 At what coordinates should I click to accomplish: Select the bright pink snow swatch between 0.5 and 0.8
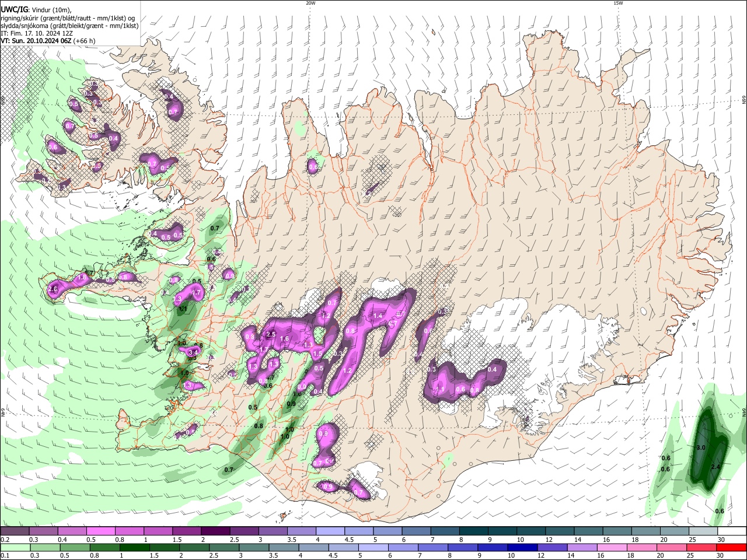(100, 531)
